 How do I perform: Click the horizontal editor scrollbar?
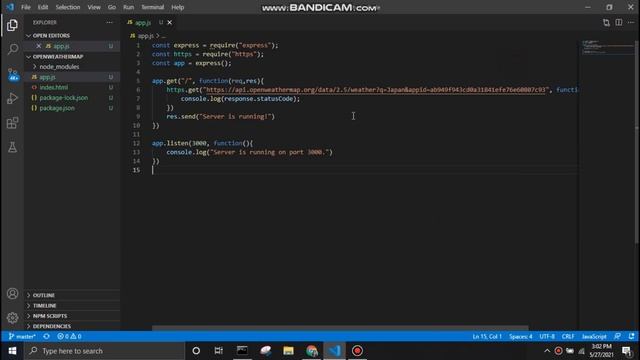[340, 328]
